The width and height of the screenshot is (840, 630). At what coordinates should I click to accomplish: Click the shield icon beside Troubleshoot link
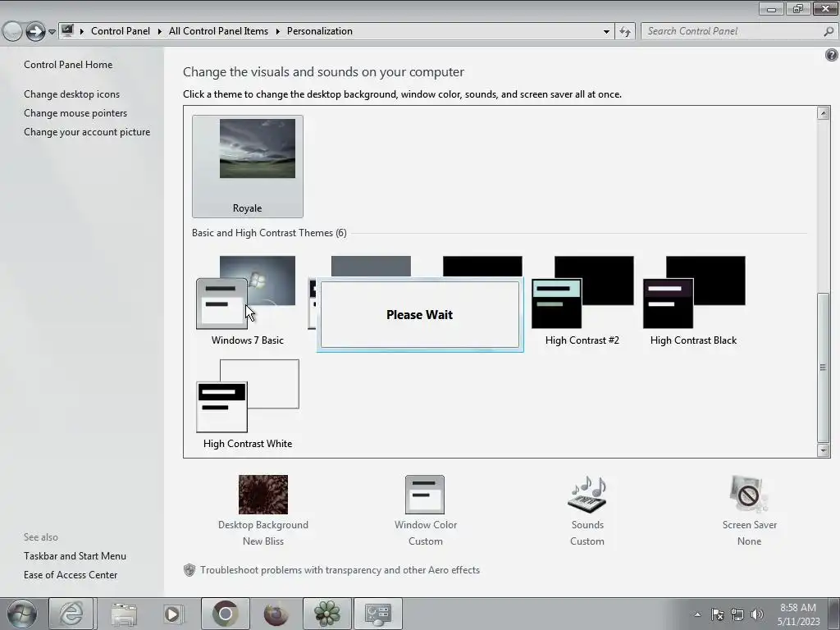click(189, 570)
